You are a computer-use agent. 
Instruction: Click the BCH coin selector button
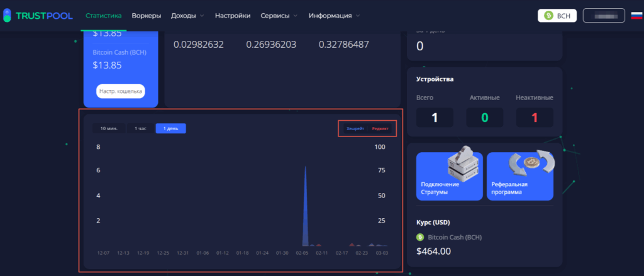(x=557, y=16)
